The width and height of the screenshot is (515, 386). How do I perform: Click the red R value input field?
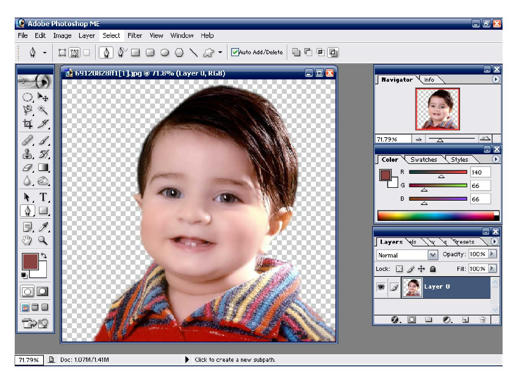(480, 172)
